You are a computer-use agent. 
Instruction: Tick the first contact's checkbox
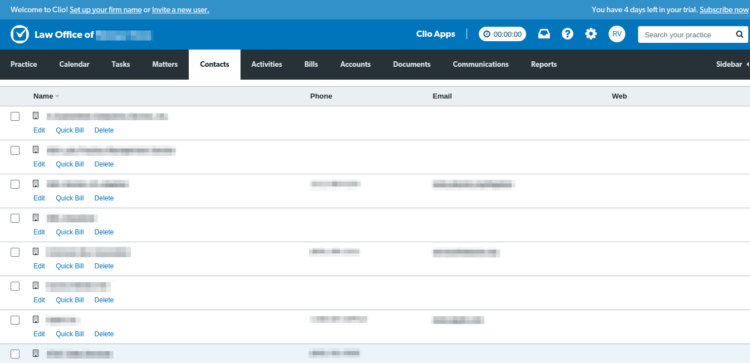15,117
